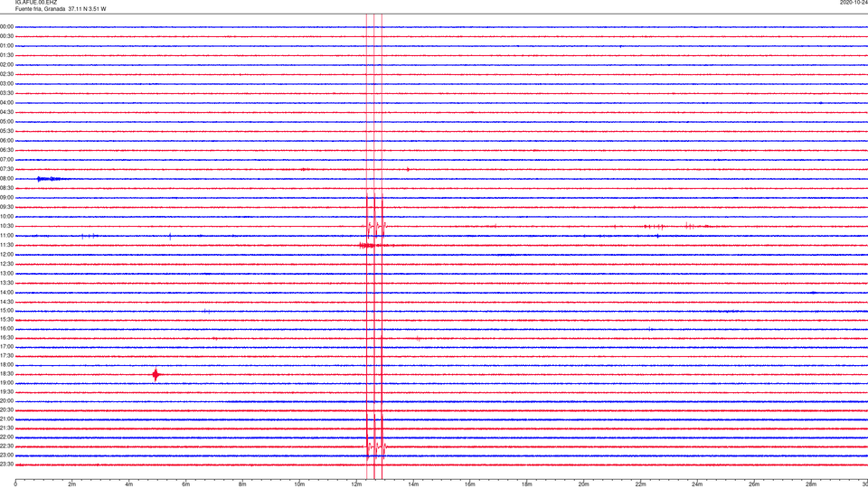Viewport: 868px width, 488px height.
Task: Select the 23:30 trace time label
Action: tap(6, 465)
